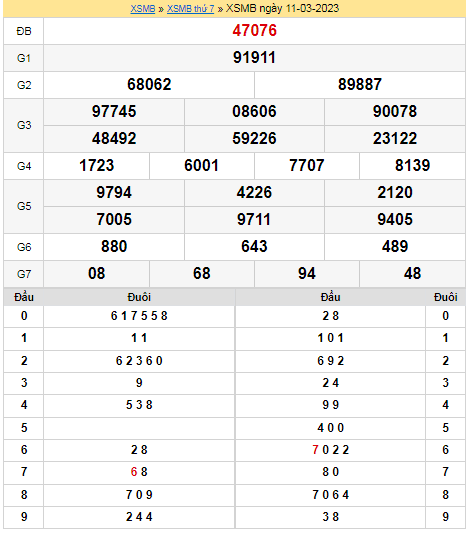The width and height of the screenshot is (471, 533).
Task: Select G6 number 643
Action: [254, 246]
